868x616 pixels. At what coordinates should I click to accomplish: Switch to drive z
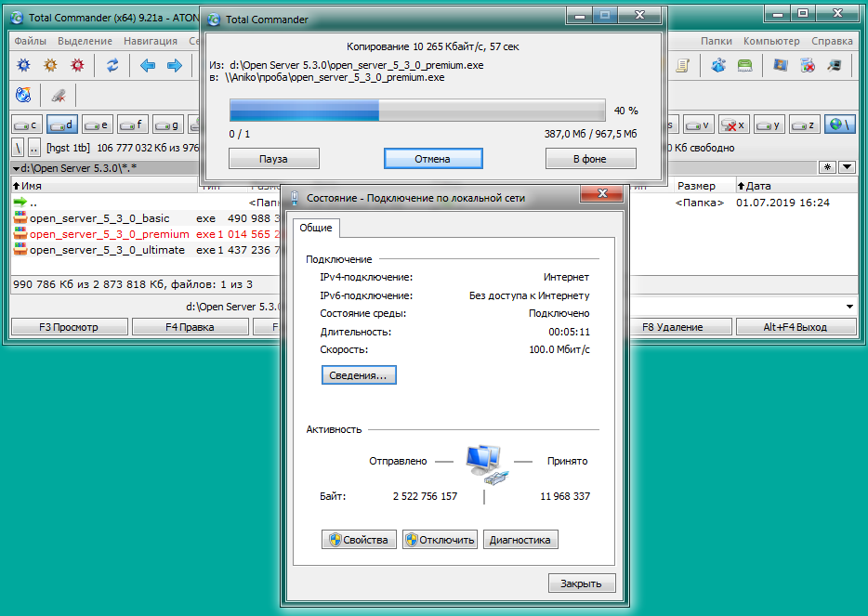(x=805, y=125)
